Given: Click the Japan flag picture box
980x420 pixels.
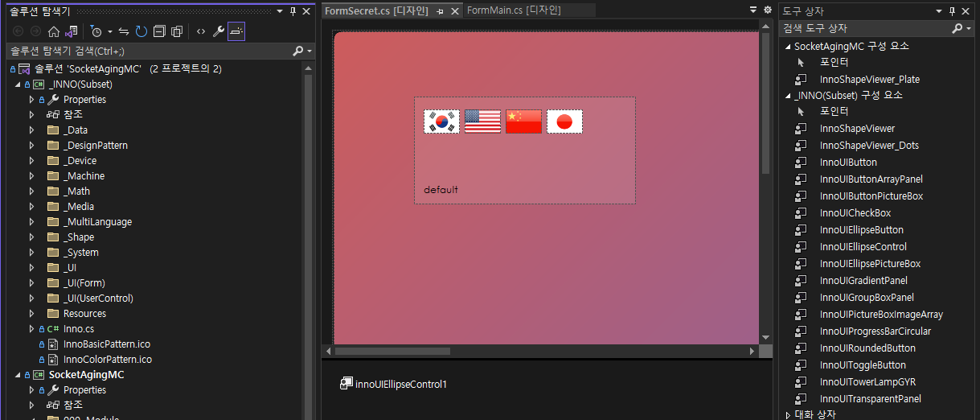Looking at the screenshot, I should click(x=564, y=121).
